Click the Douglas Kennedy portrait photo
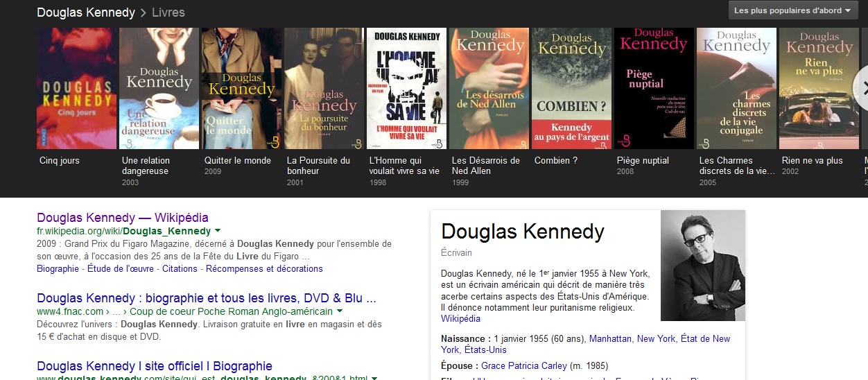This screenshot has height=380, width=868. pos(703,266)
